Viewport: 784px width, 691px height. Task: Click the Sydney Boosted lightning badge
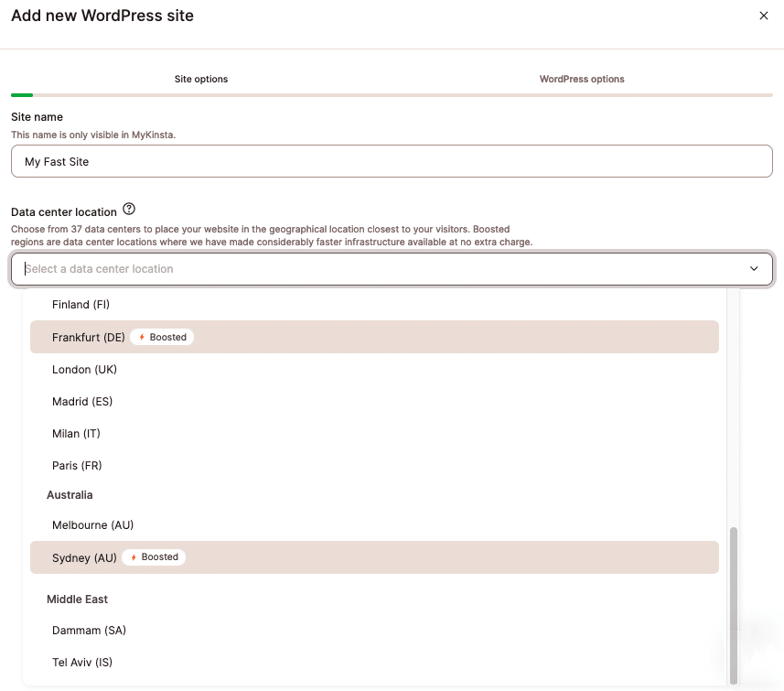click(154, 557)
